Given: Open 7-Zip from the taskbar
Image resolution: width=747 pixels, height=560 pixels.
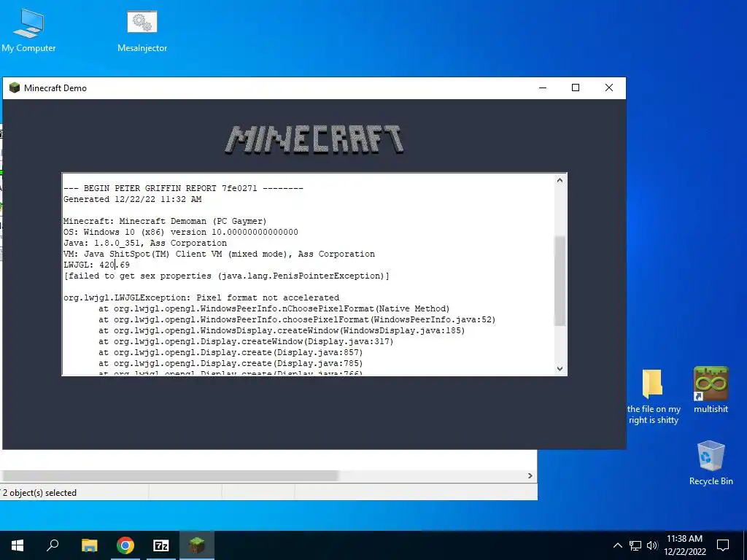Looking at the screenshot, I should pyautogui.click(x=161, y=545).
